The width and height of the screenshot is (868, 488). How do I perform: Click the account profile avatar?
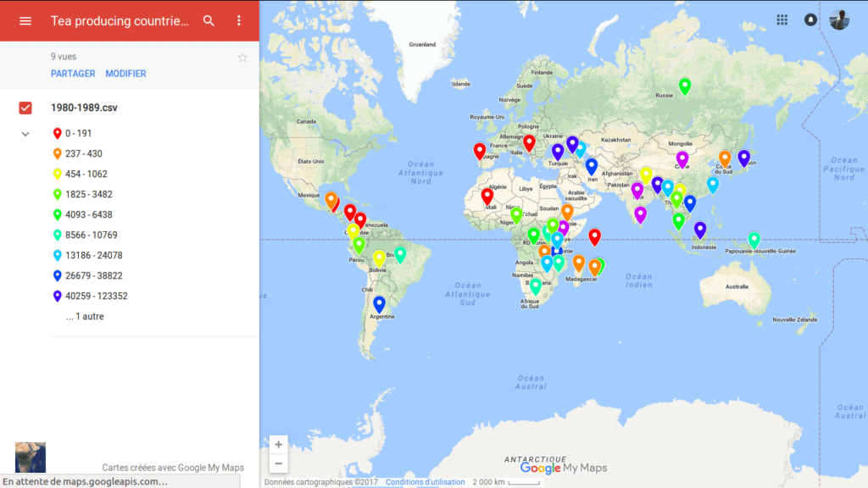point(839,20)
